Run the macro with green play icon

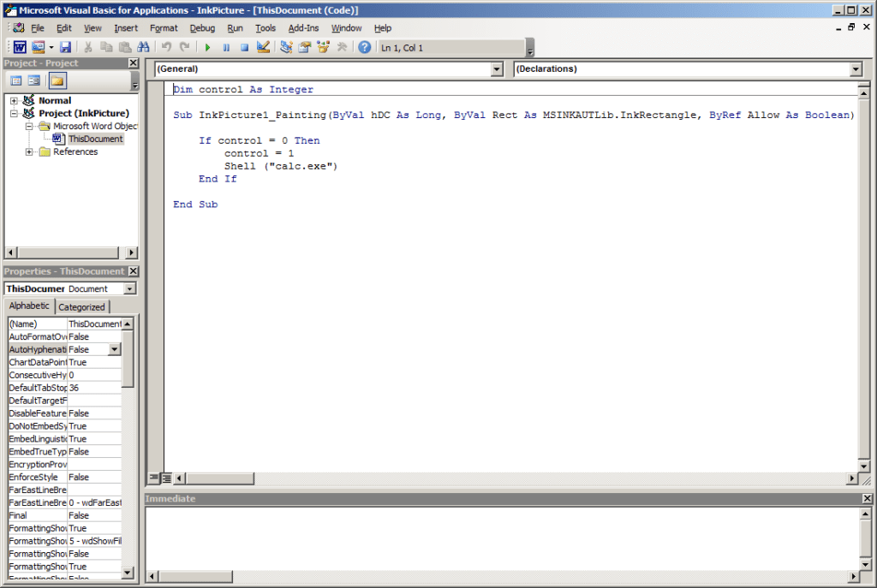(x=207, y=48)
